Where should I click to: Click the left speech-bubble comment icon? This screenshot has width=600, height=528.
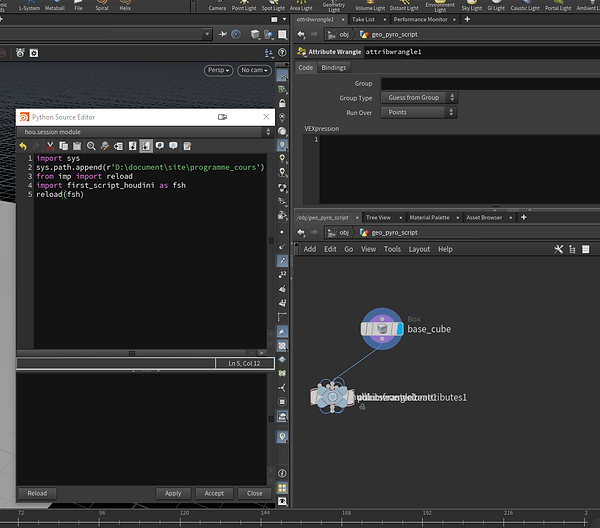tap(160, 146)
